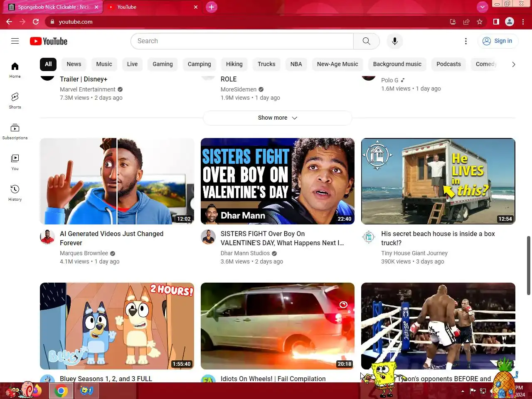Toggle the browser side panel icon

pos(496,22)
